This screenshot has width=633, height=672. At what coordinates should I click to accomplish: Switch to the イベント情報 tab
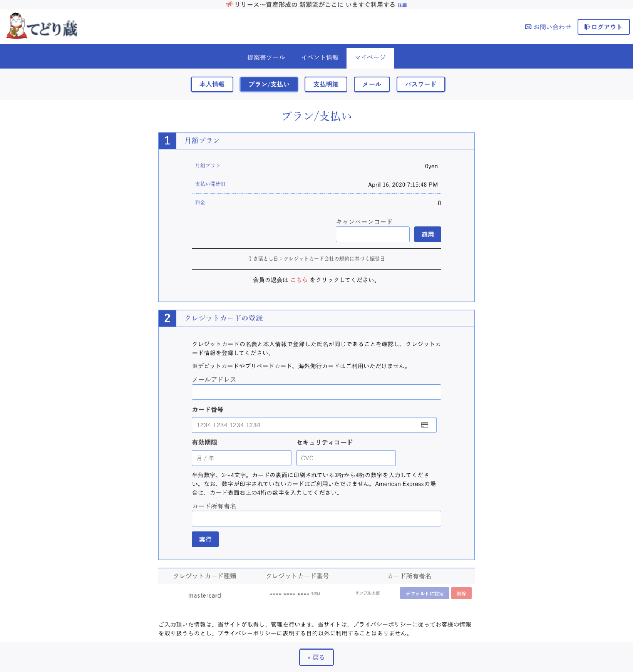tap(320, 57)
